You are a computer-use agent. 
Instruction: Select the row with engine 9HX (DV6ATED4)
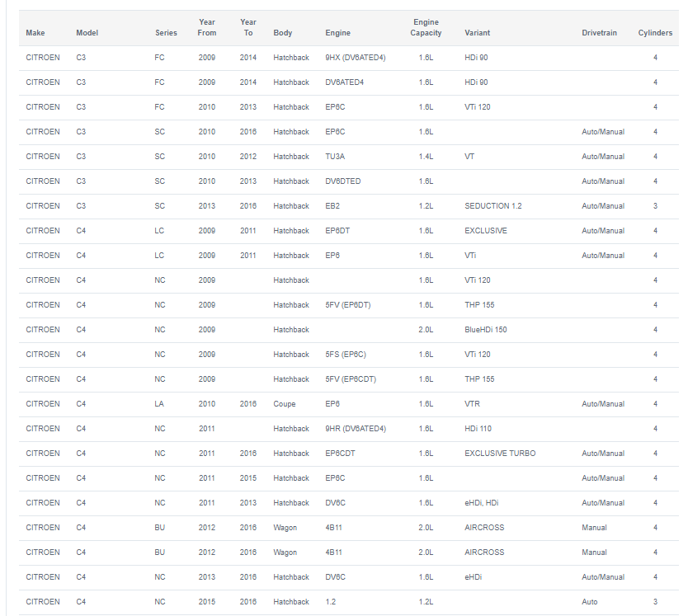(349, 58)
